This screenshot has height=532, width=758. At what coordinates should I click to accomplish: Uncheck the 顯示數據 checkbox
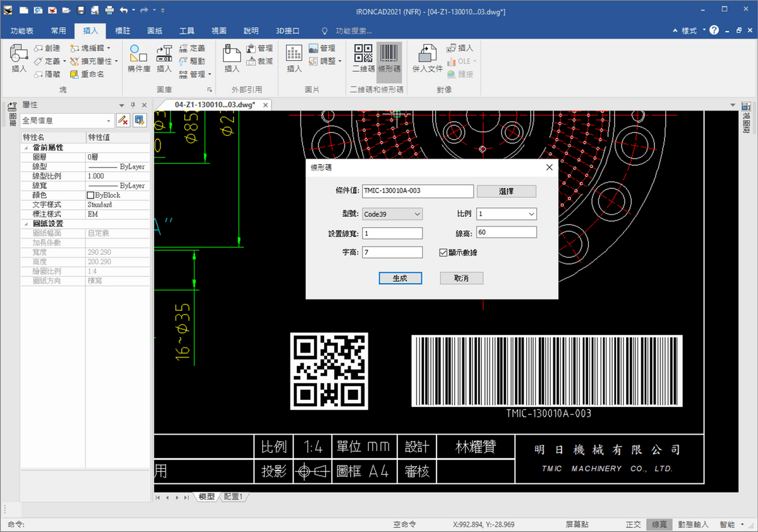(443, 253)
